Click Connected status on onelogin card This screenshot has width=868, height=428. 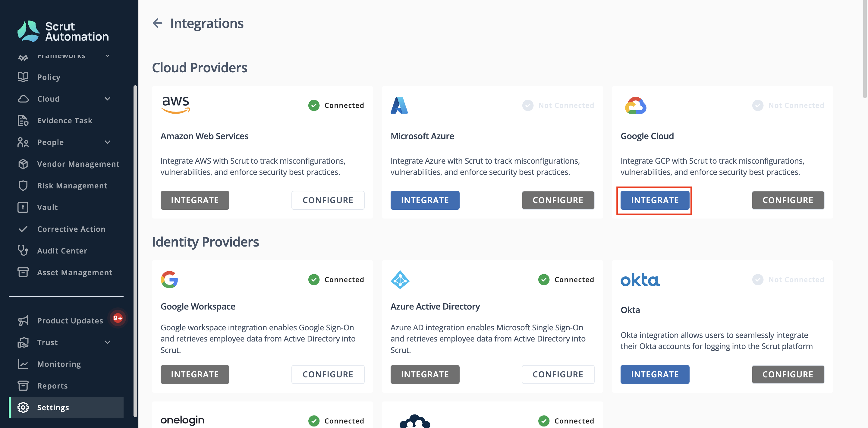tap(336, 420)
